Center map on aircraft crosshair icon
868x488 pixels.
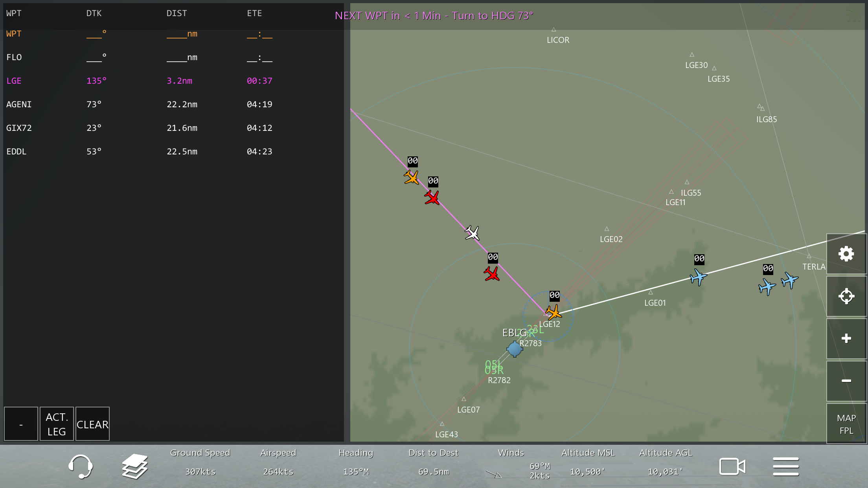pos(846,296)
